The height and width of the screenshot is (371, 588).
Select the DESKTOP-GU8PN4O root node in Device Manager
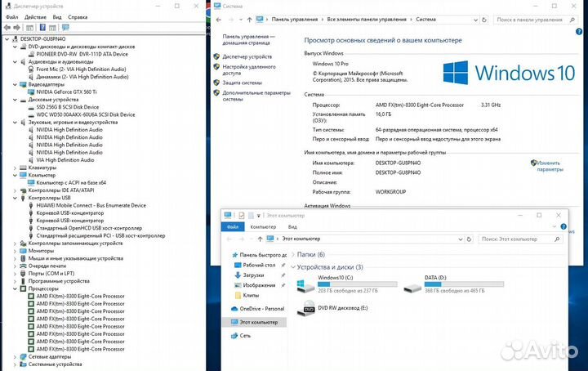click(42, 38)
